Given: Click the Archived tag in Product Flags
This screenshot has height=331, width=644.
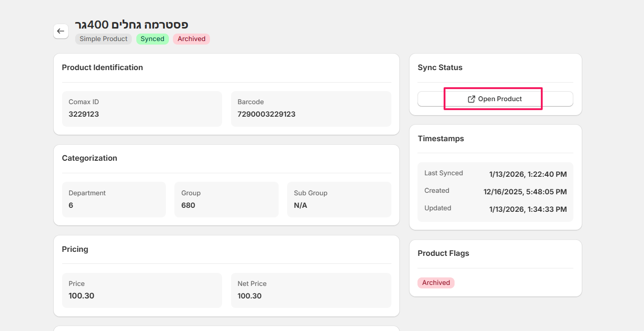Looking at the screenshot, I should coord(436,283).
